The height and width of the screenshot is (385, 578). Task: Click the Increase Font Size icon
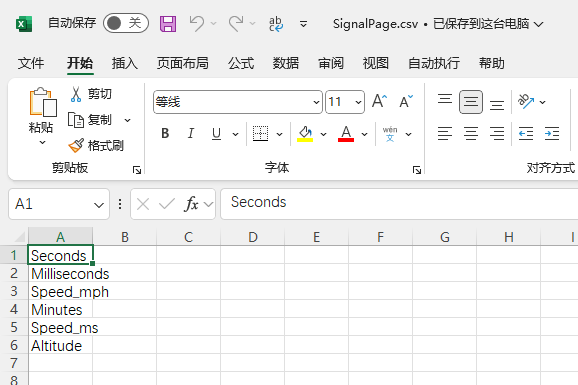(x=379, y=101)
